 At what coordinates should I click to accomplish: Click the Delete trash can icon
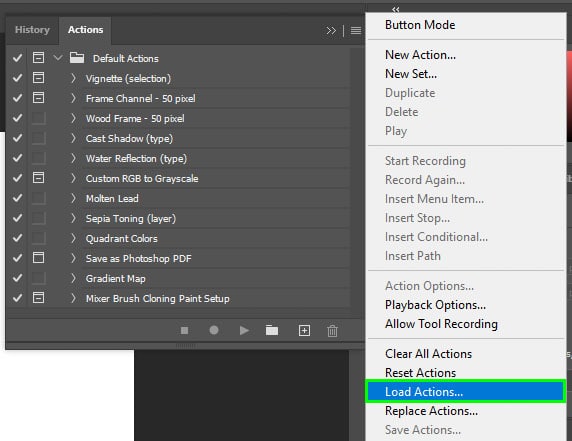coord(332,331)
